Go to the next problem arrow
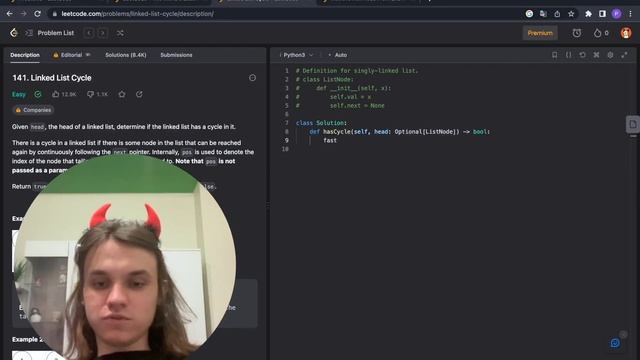 coord(103,33)
